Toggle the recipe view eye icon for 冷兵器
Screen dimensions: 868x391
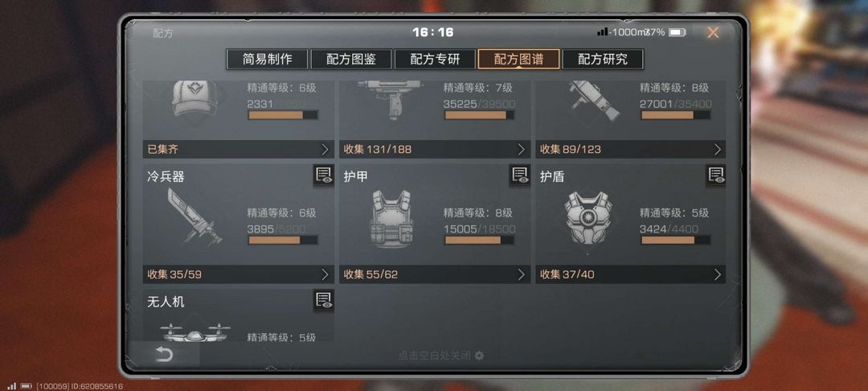[323, 175]
